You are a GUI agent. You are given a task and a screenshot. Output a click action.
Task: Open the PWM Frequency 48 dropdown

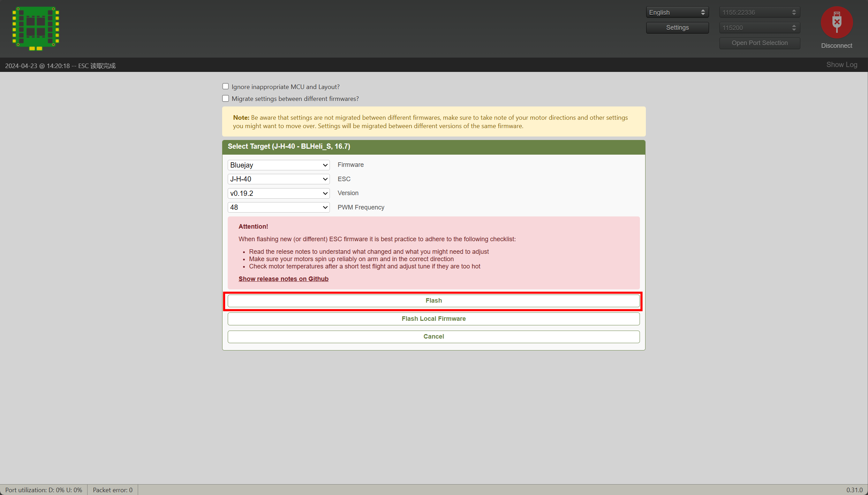[x=279, y=207]
